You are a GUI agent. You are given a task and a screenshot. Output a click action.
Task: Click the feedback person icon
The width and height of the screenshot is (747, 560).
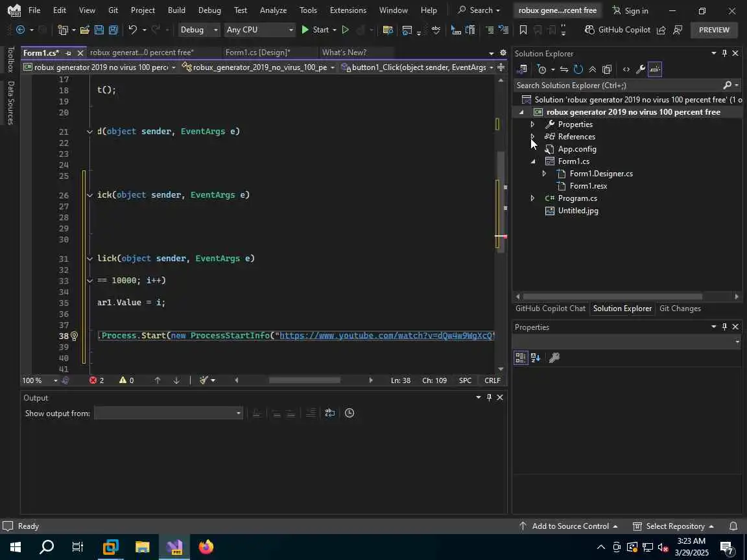click(678, 30)
